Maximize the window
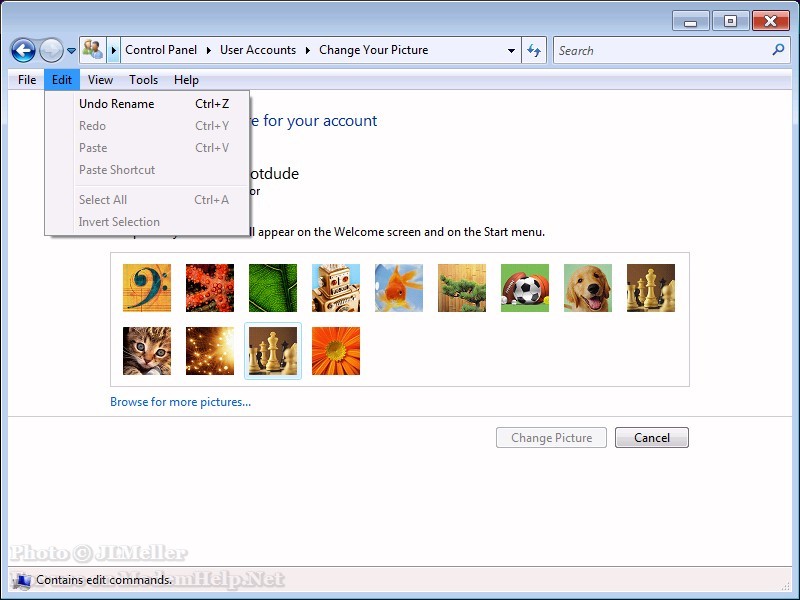The width and height of the screenshot is (800, 600). coord(731,21)
